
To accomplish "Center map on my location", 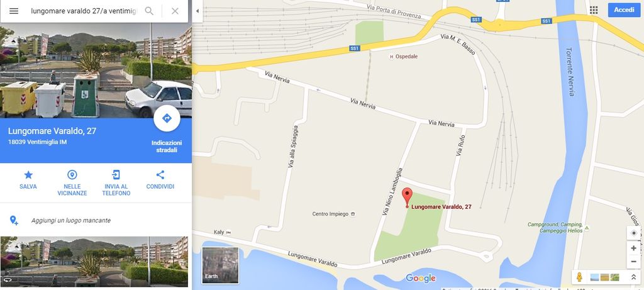I will pyautogui.click(x=634, y=233).
